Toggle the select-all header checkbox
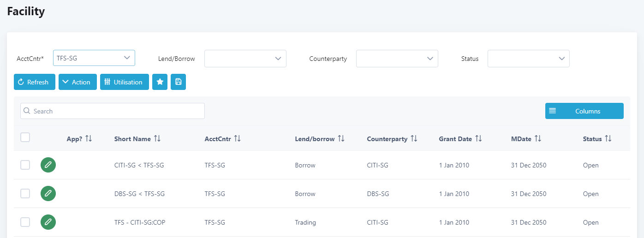 click(x=25, y=137)
